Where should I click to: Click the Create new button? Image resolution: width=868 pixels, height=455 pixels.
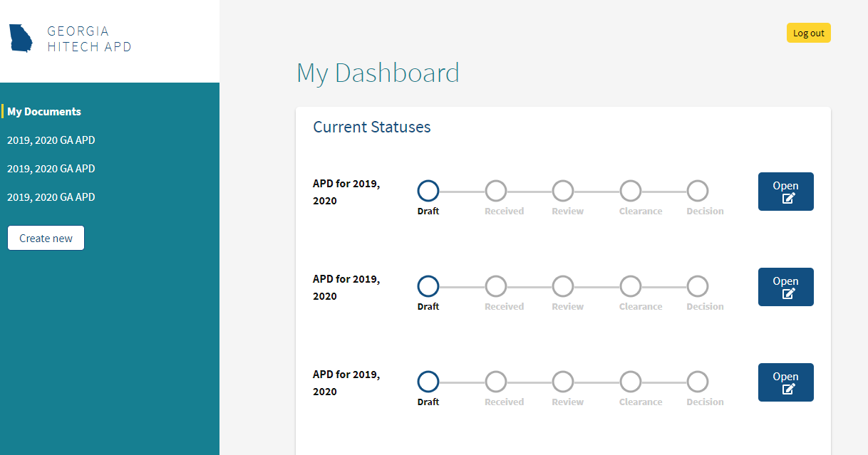[x=46, y=238]
